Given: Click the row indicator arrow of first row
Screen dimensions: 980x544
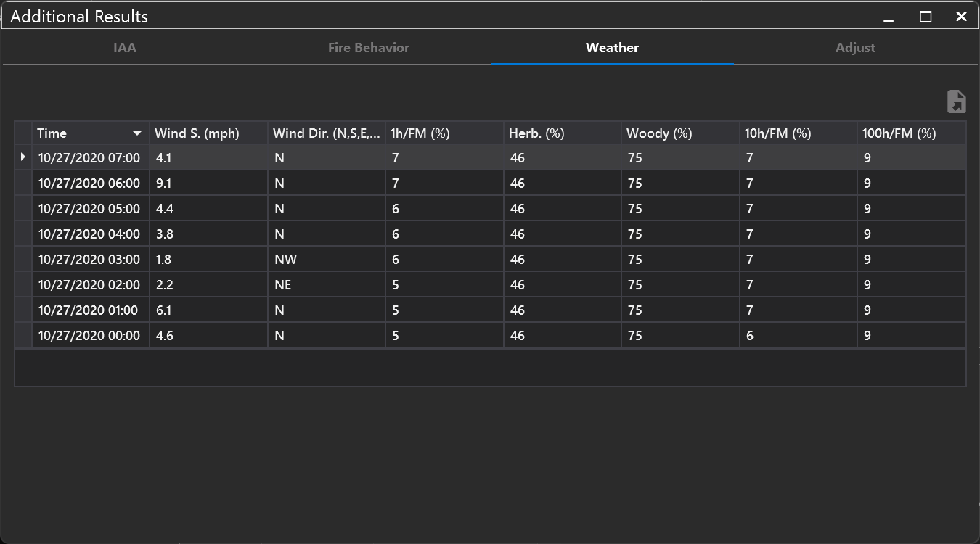Looking at the screenshot, I should click(23, 157).
